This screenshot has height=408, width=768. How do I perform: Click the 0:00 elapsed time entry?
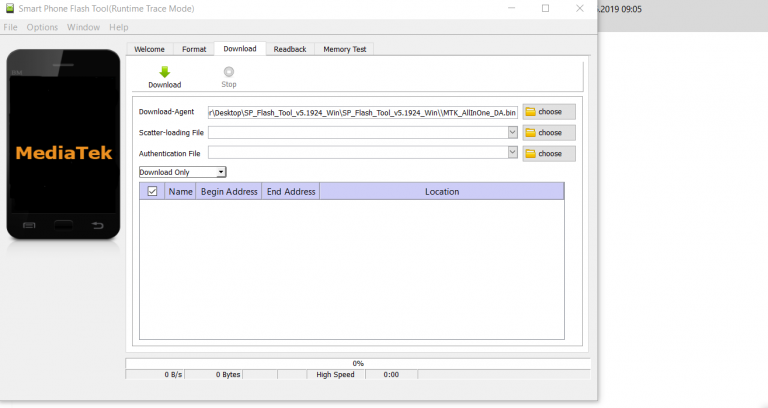point(391,374)
